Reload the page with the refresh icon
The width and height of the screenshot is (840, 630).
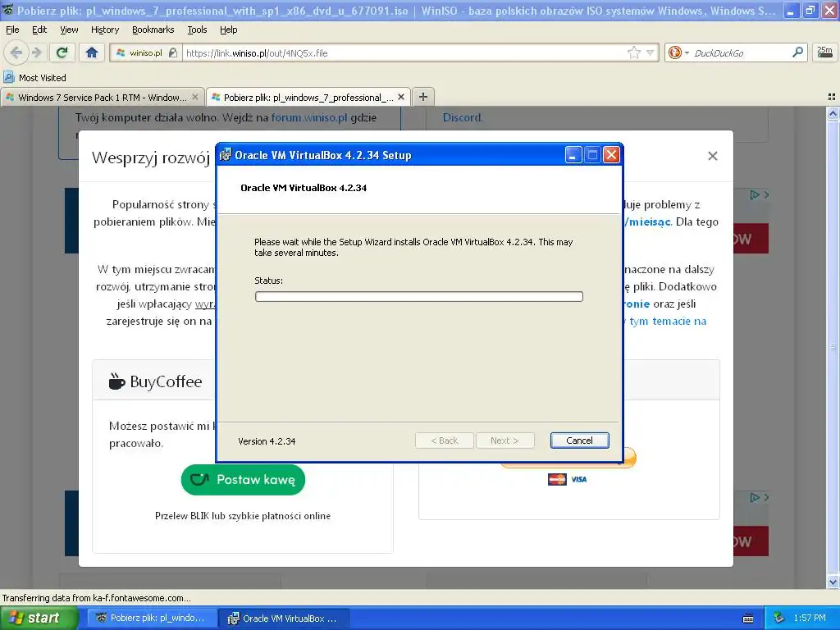point(62,52)
